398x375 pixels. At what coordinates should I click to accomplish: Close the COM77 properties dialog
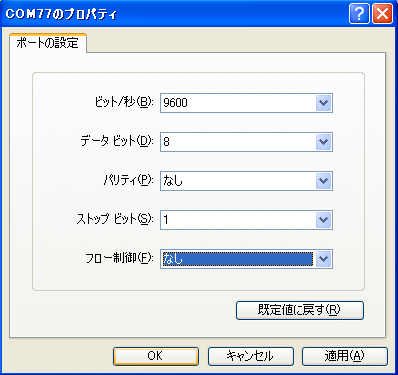382,14
